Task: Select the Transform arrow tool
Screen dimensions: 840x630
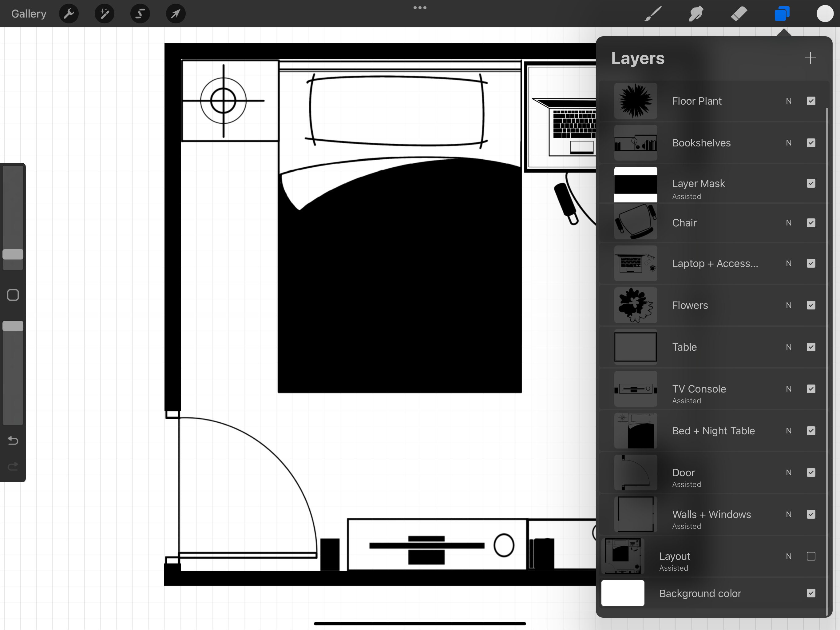Action: coord(175,13)
